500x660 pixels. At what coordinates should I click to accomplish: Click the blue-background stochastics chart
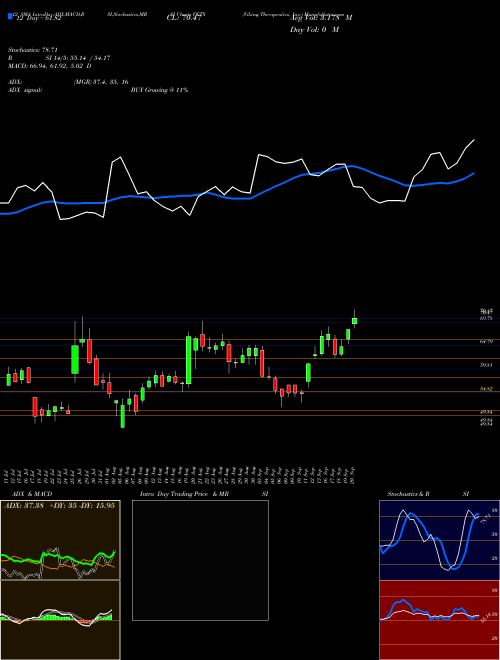pos(439,540)
